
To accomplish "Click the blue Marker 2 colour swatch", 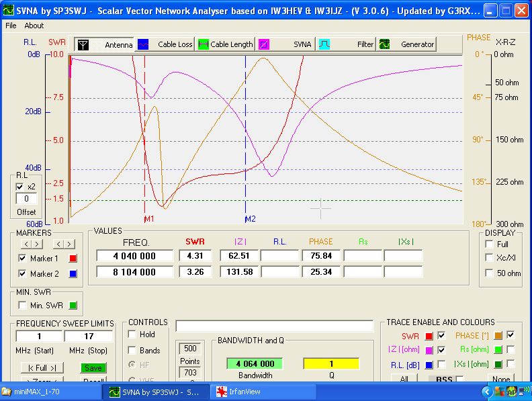I will click(74, 274).
